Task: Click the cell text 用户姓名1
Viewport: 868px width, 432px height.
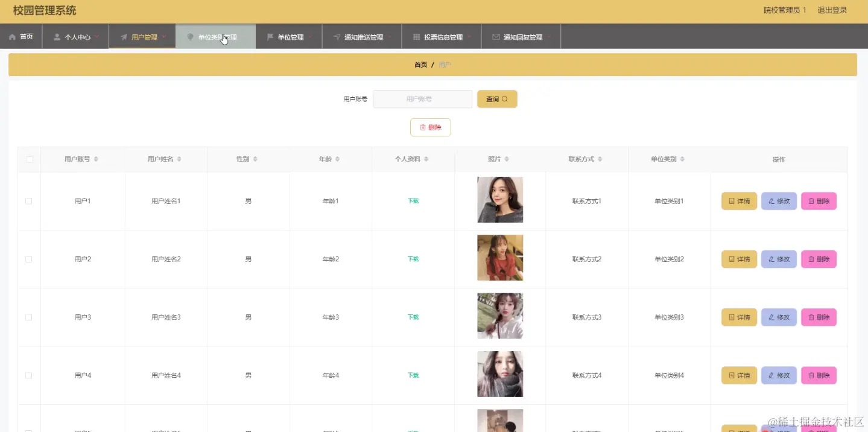Action: pyautogui.click(x=166, y=201)
